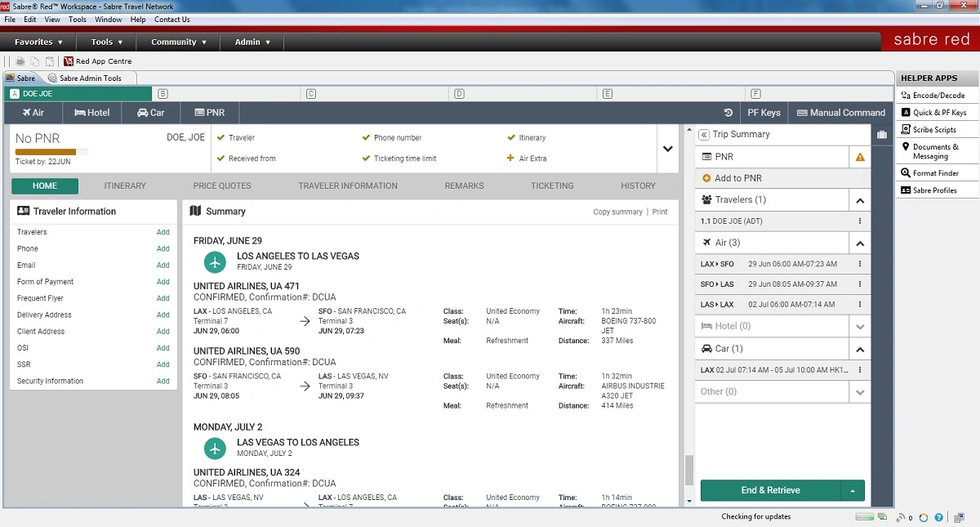Image resolution: width=980 pixels, height=527 pixels.
Task: Click the ticketing progress bar under No PNR
Action: (51, 152)
